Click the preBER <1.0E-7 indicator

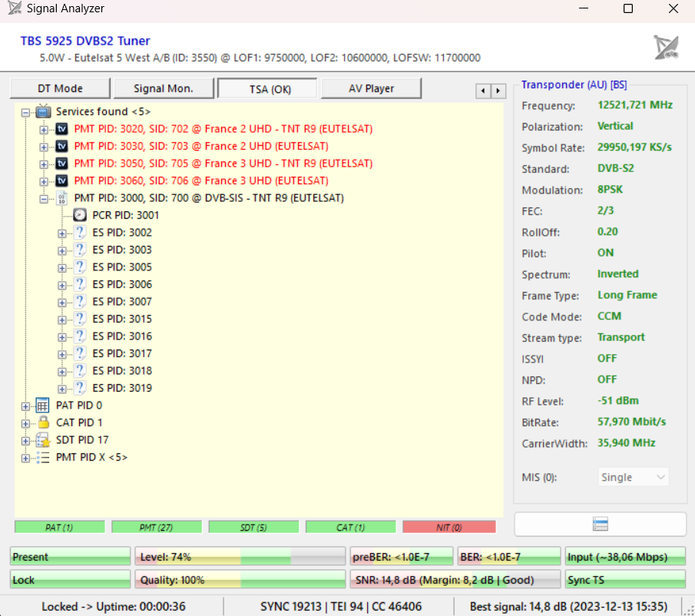tap(402, 557)
